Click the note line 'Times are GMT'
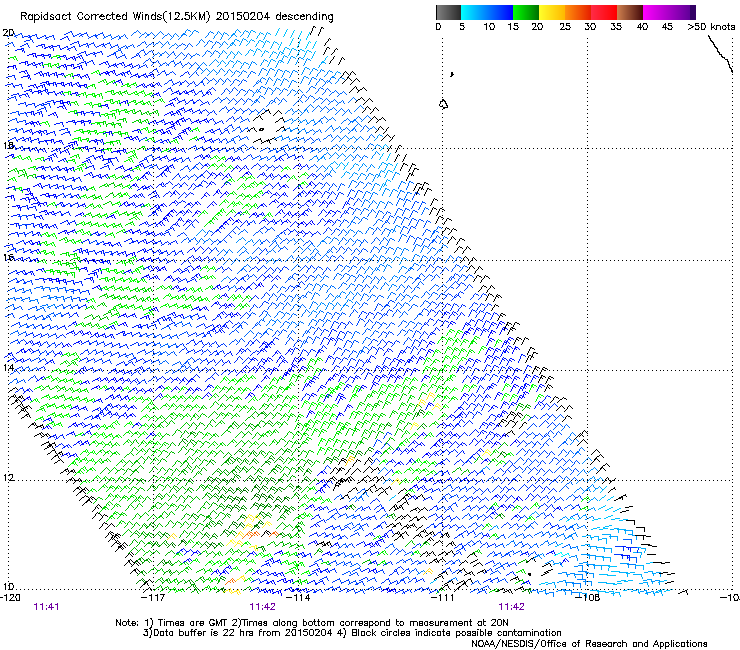The height and width of the screenshot is (650, 740). (190, 623)
